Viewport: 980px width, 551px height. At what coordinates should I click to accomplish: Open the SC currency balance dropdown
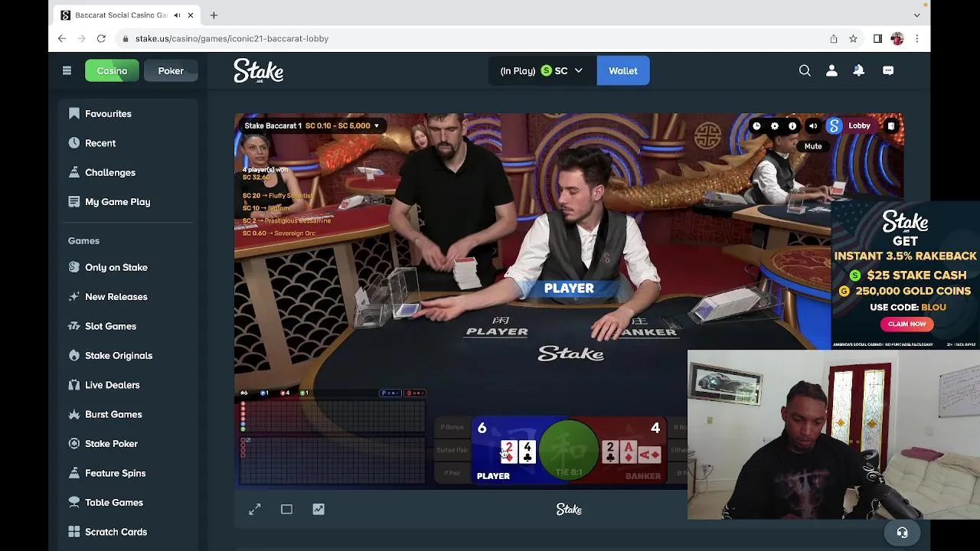[x=542, y=70]
